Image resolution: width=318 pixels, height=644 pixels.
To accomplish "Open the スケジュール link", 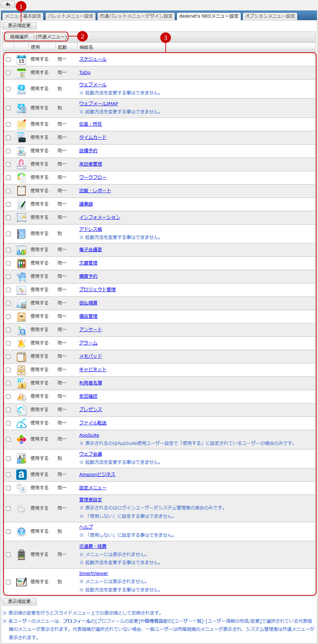I will pyautogui.click(x=93, y=59).
